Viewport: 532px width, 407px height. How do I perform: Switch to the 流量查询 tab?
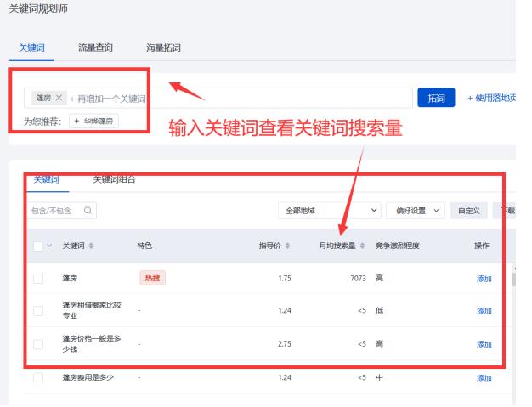pos(95,48)
